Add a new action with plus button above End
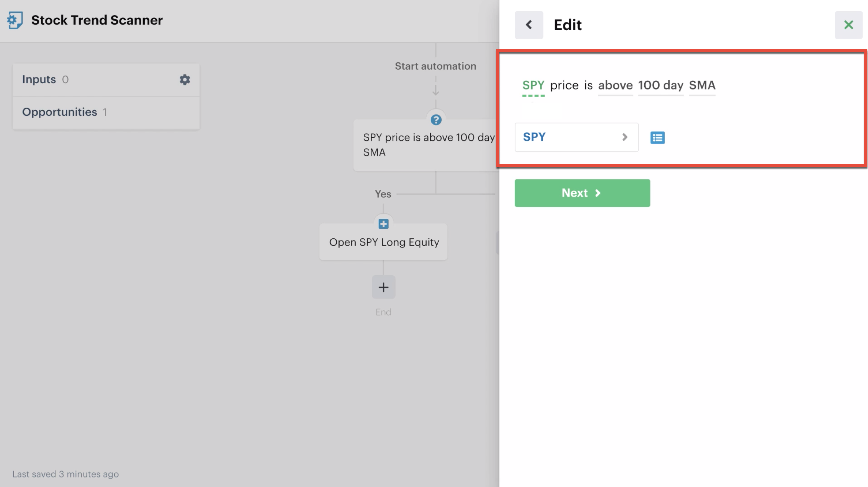868x487 pixels. (383, 287)
